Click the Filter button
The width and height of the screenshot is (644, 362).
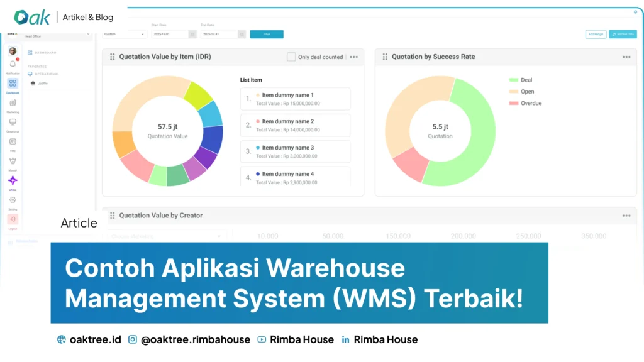pyautogui.click(x=267, y=34)
